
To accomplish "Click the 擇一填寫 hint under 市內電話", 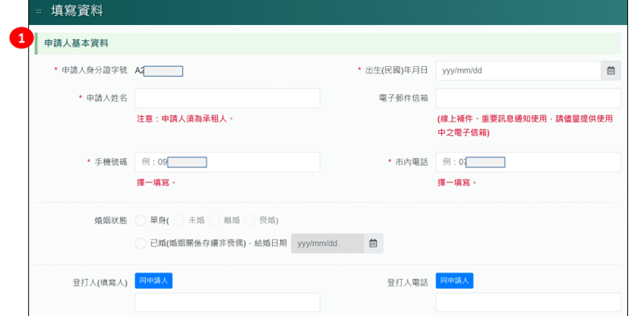I will pyautogui.click(x=457, y=183).
